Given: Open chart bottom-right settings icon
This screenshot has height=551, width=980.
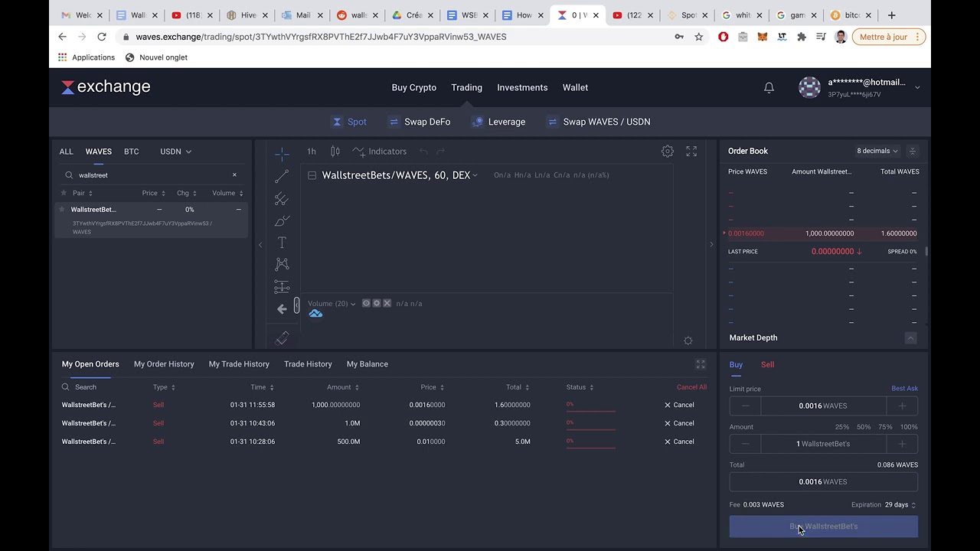Looking at the screenshot, I should click(x=688, y=341).
